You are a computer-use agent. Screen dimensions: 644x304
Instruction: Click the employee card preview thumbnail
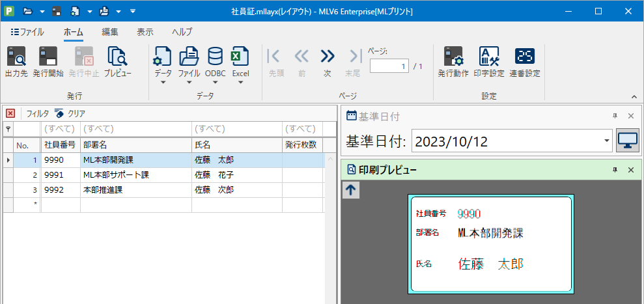[x=491, y=244]
